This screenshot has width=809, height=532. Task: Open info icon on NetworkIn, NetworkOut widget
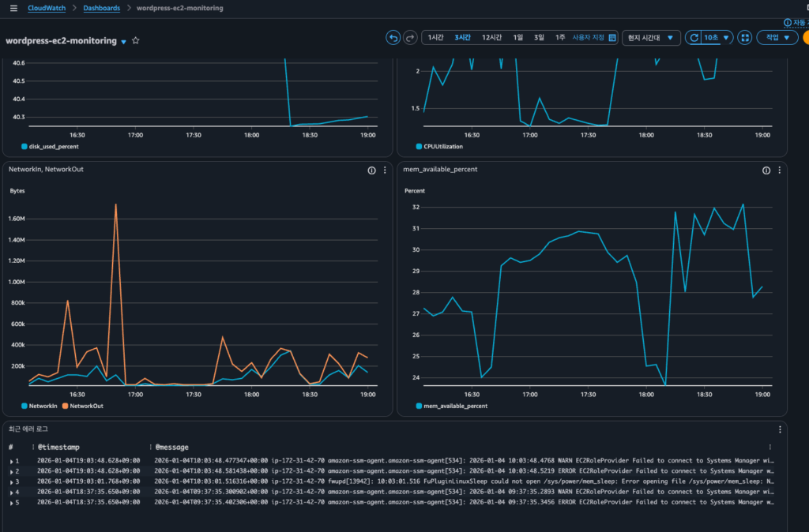pos(371,170)
